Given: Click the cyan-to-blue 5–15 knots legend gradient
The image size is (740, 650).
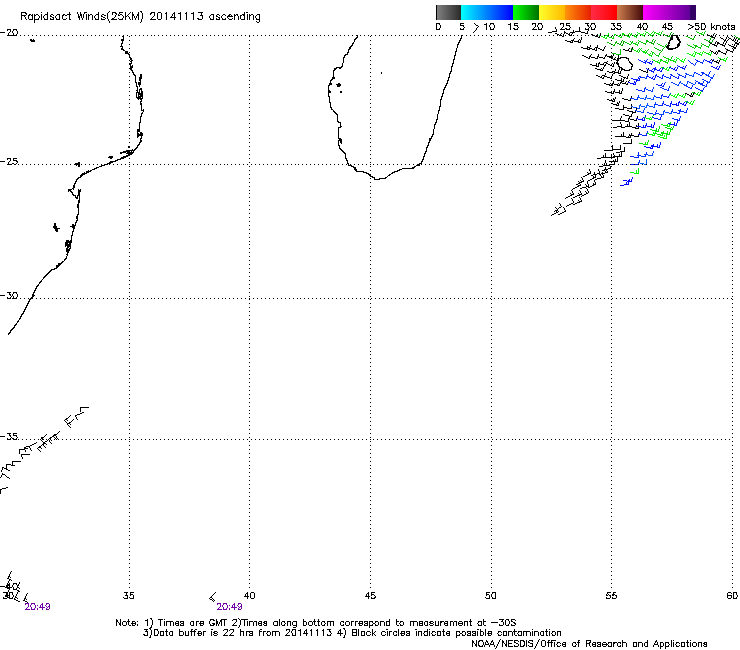Looking at the screenshot, I should pyautogui.click(x=487, y=12).
